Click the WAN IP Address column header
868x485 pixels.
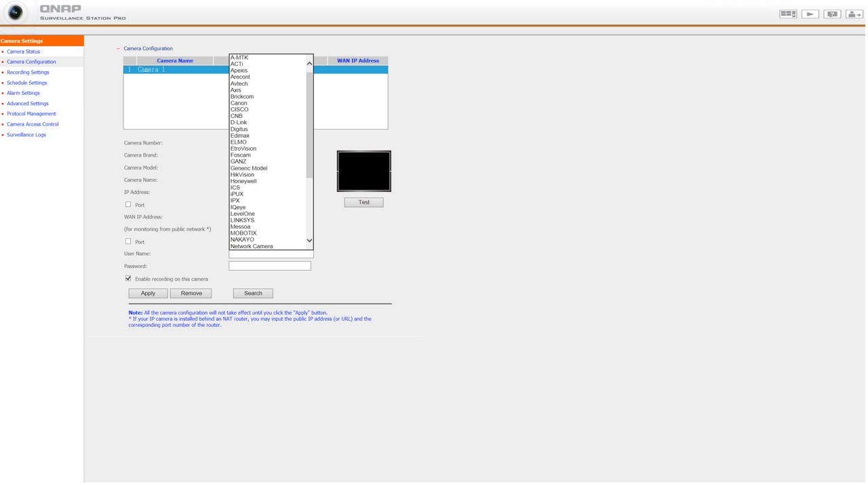click(359, 61)
